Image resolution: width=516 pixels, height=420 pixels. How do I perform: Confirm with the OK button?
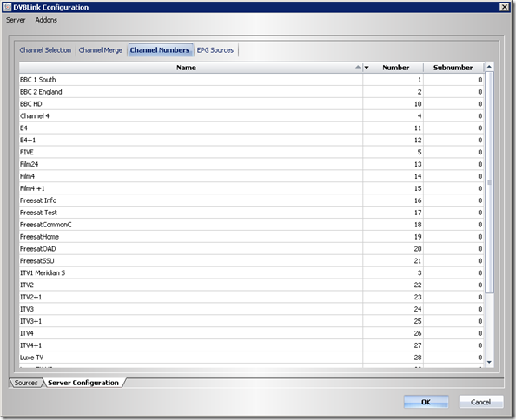pos(426,402)
